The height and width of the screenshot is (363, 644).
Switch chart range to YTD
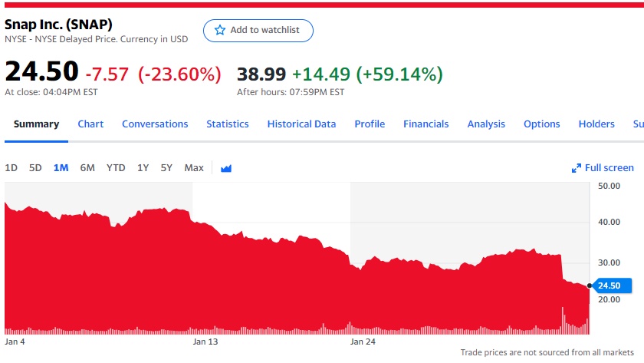116,168
